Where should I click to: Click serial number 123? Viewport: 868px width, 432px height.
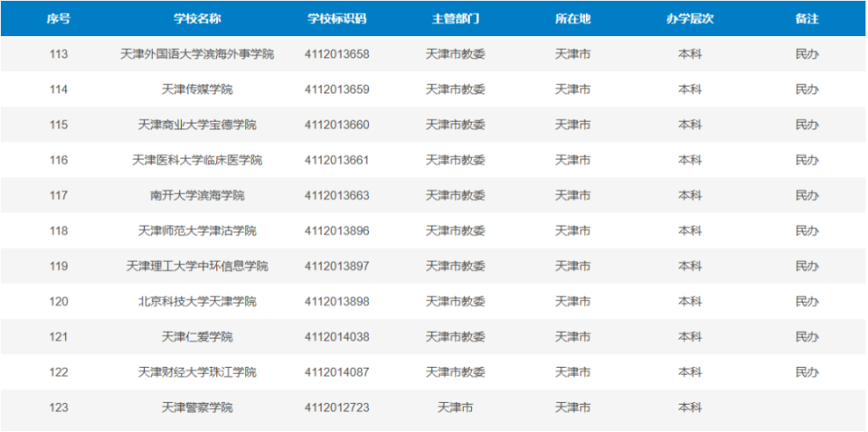59,409
